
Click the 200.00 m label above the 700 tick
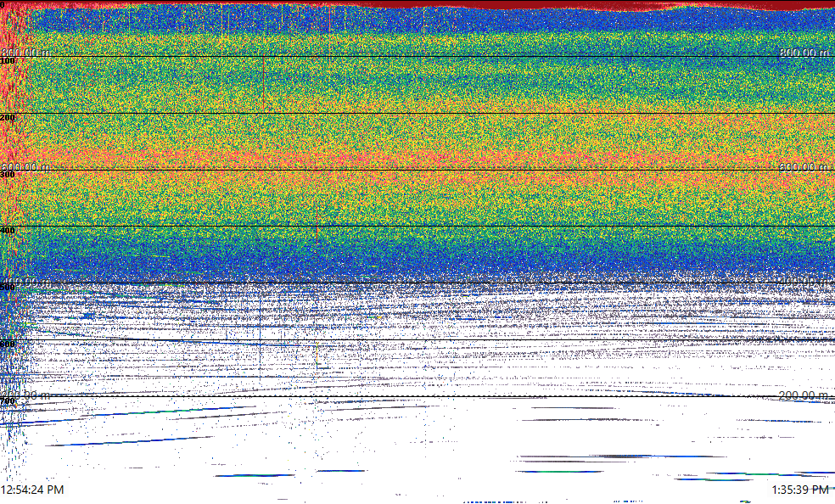(25, 395)
